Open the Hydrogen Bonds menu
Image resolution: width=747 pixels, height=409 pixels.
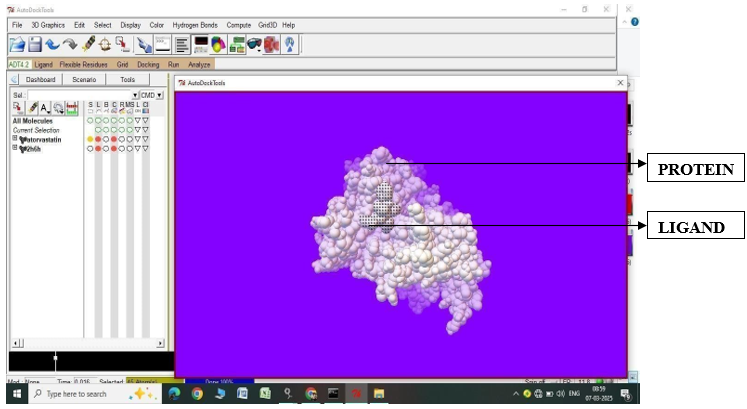pyautogui.click(x=196, y=24)
